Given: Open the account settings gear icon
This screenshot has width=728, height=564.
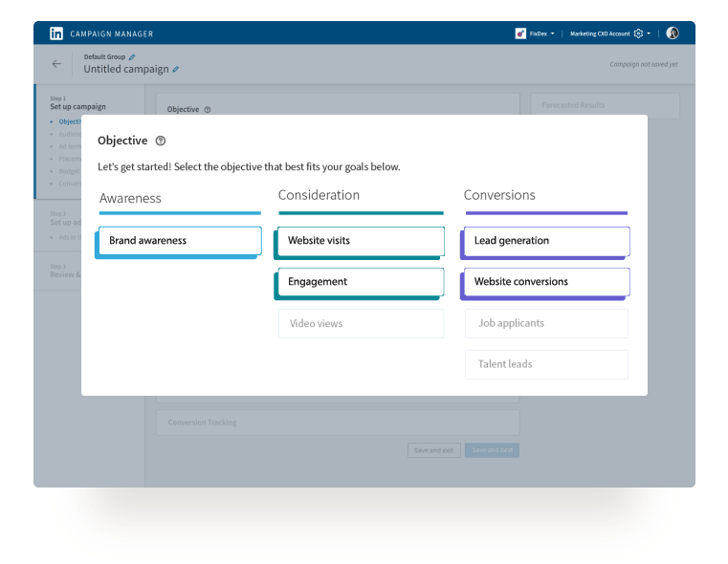Looking at the screenshot, I should coord(638,33).
